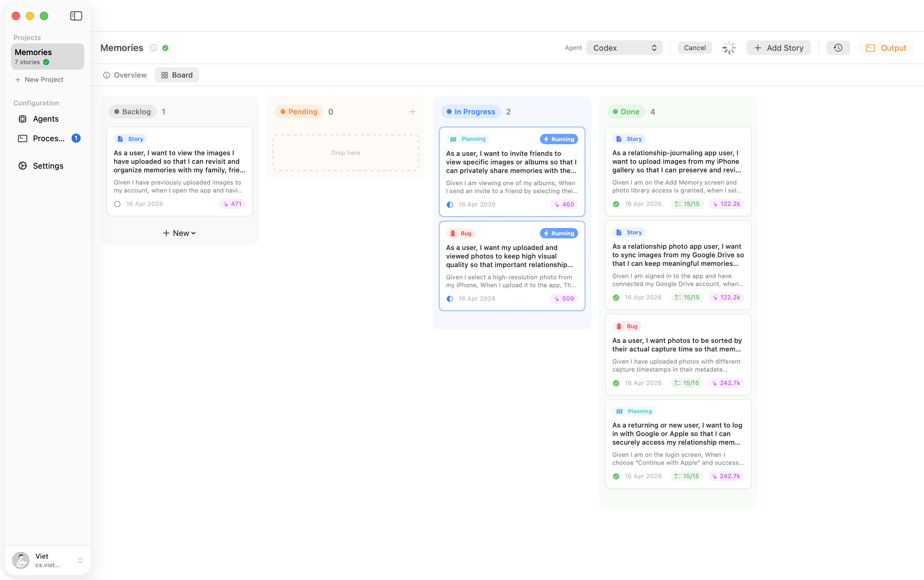Click 15/15 checklist badge on iPhone gallery card
Image resolution: width=924 pixels, height=580 pixels.
click(x=687, y=204)
